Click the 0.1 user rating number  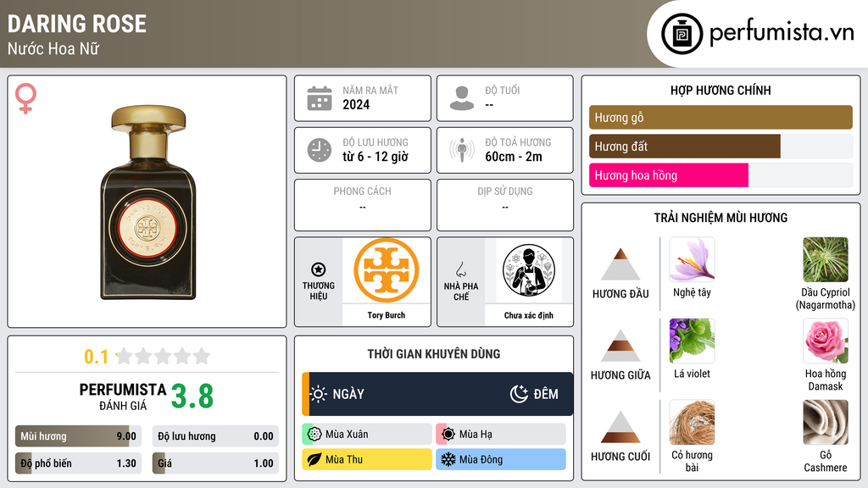click(97, 357)
